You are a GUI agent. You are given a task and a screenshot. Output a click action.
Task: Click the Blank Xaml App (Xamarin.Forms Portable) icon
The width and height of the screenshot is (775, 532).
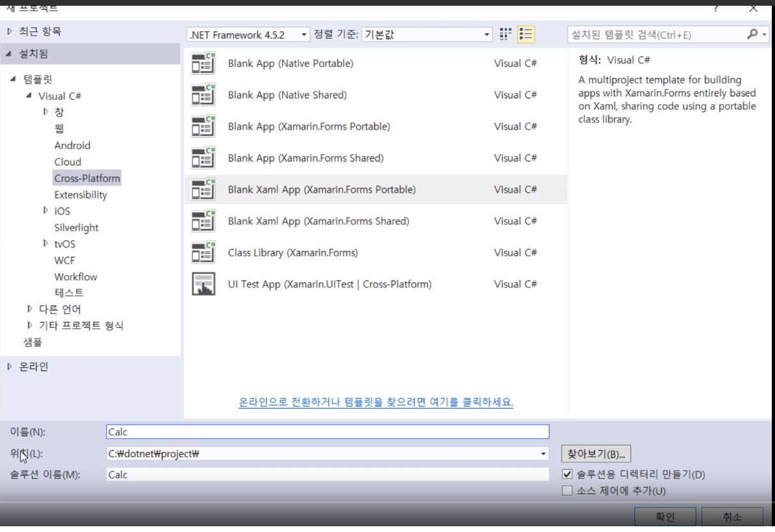[x=203, y=189]
